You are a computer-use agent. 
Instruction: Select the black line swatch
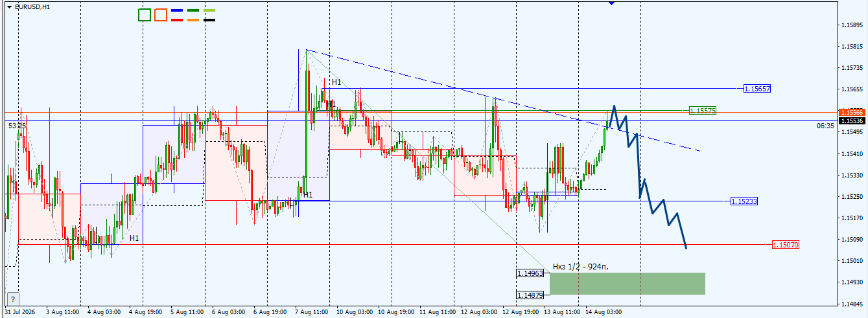209,20
